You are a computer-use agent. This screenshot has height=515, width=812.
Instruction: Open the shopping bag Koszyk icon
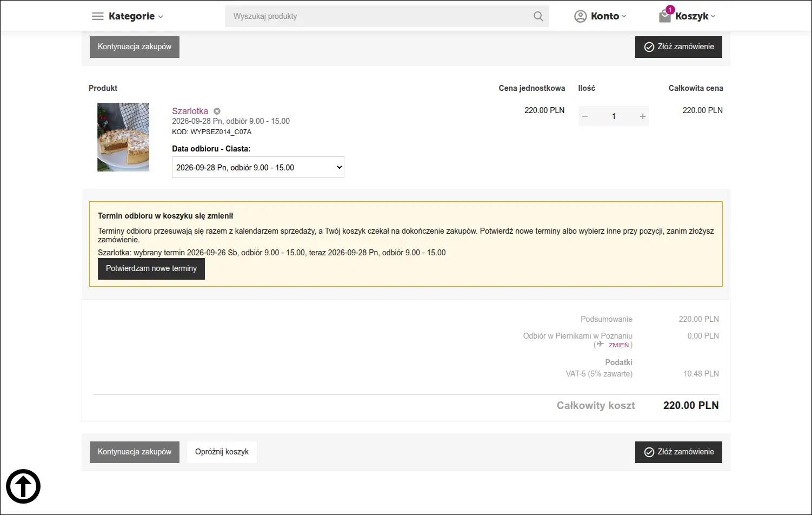pos(665,16)
